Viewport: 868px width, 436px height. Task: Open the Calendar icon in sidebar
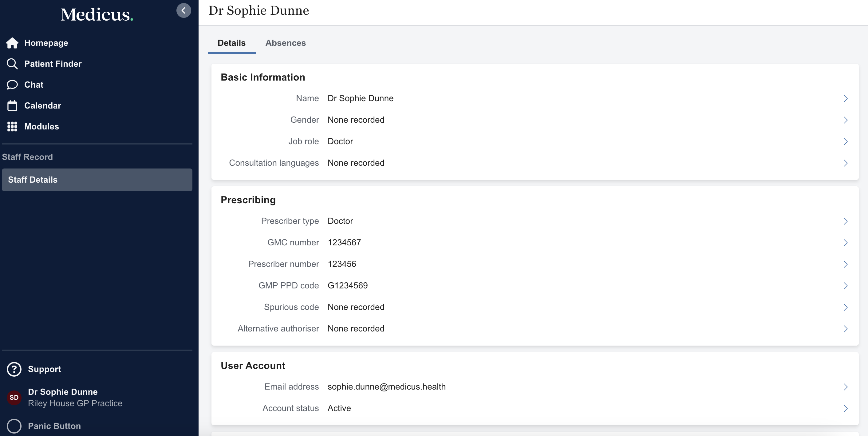click(x=12, y=105)
